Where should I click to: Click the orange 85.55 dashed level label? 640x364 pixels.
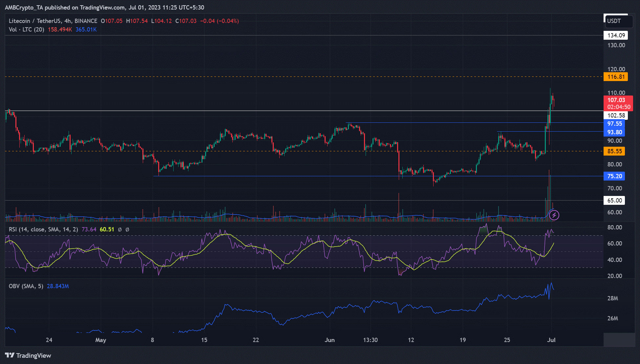[x=615, y=151]
